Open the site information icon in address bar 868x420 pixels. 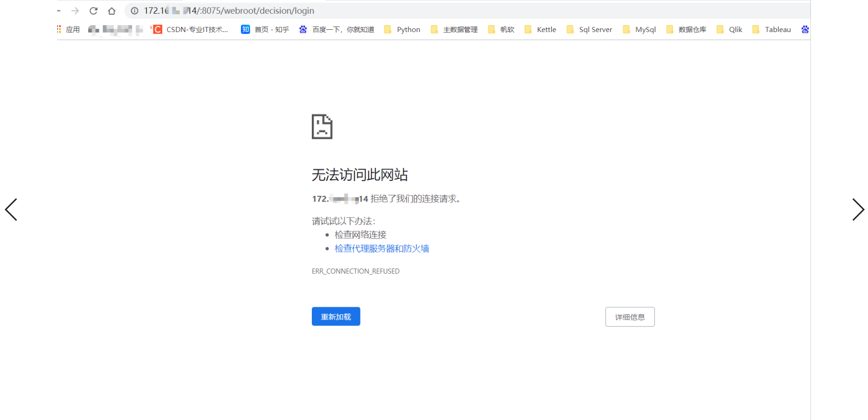coord(134,10)
